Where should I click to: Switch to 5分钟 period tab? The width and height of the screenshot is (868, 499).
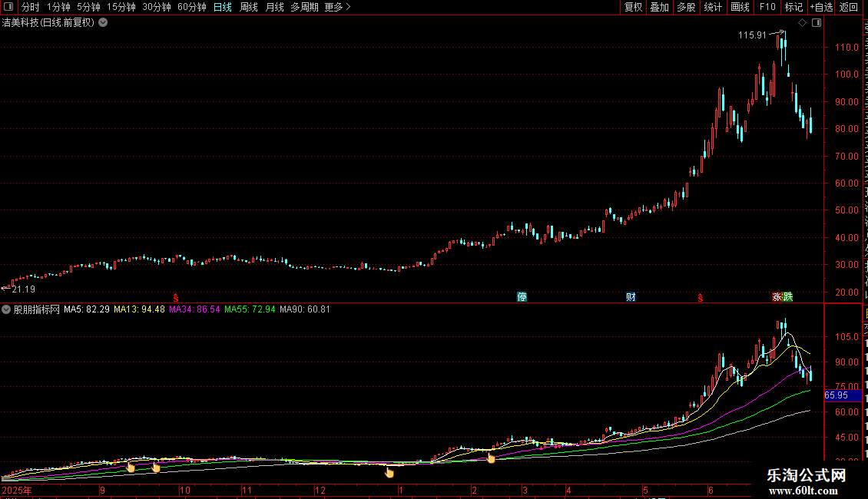tap(88, 7)
